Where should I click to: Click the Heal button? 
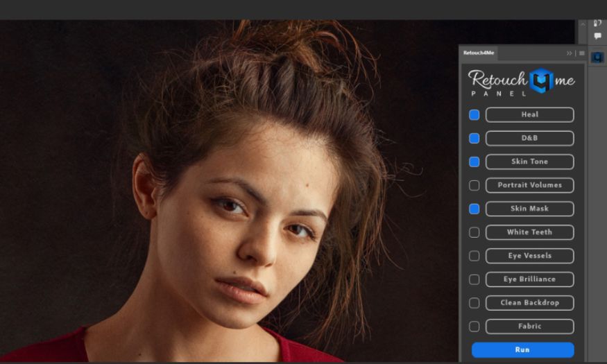pyautogui.click(x=529, y=115)
